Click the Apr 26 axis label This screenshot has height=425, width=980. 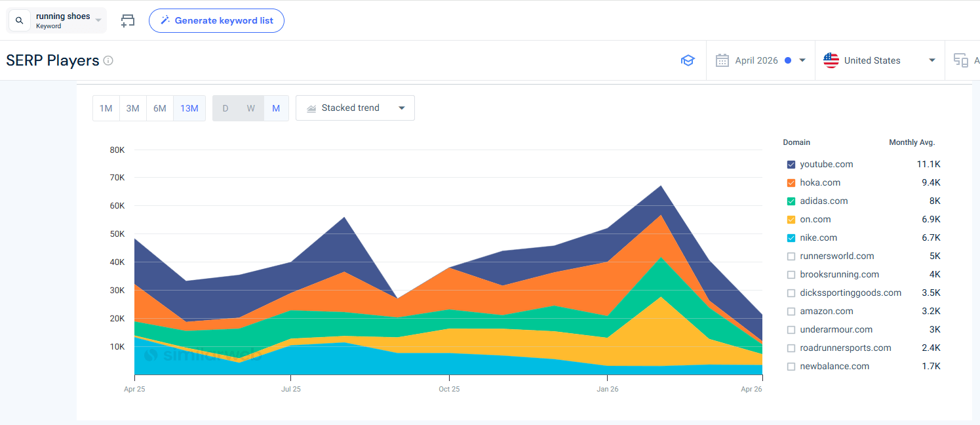tap(751, 389)
